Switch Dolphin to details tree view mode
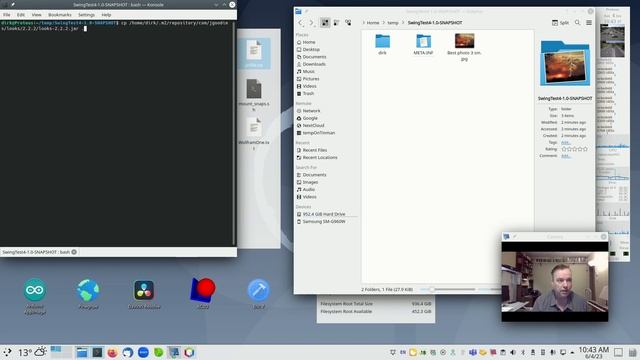640x360 pixels. coord(348,23)
